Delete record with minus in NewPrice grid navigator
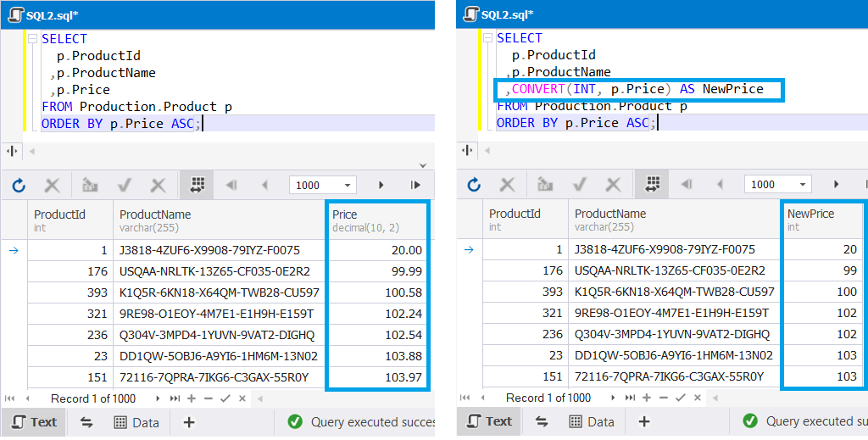868x440 pixels. click(x=663, y=398)
